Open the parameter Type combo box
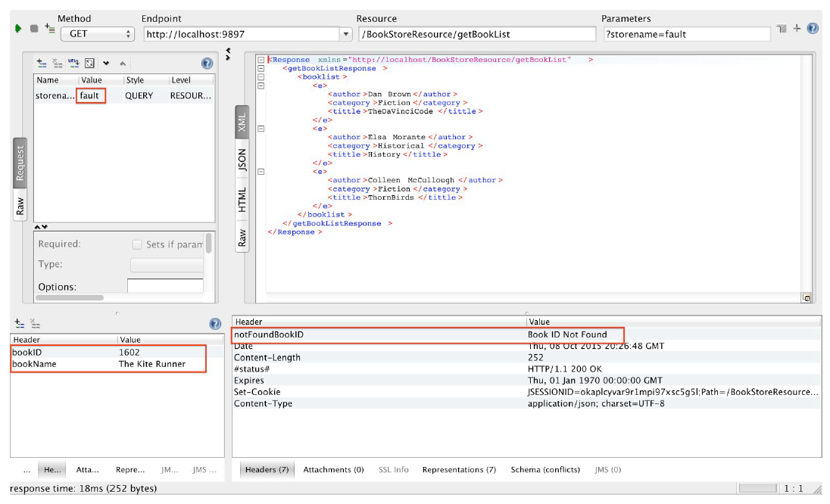This screenshot has height=504, width=830. [x=167, y=265]
